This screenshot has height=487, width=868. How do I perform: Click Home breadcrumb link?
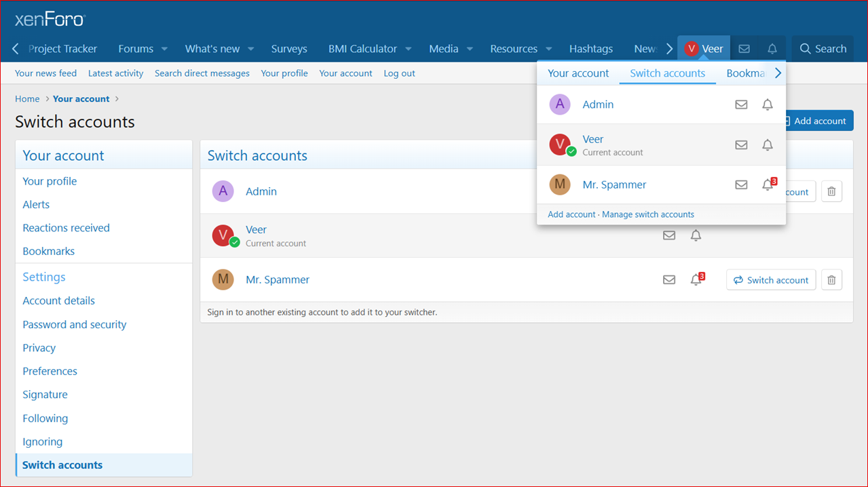pos(27,99)
